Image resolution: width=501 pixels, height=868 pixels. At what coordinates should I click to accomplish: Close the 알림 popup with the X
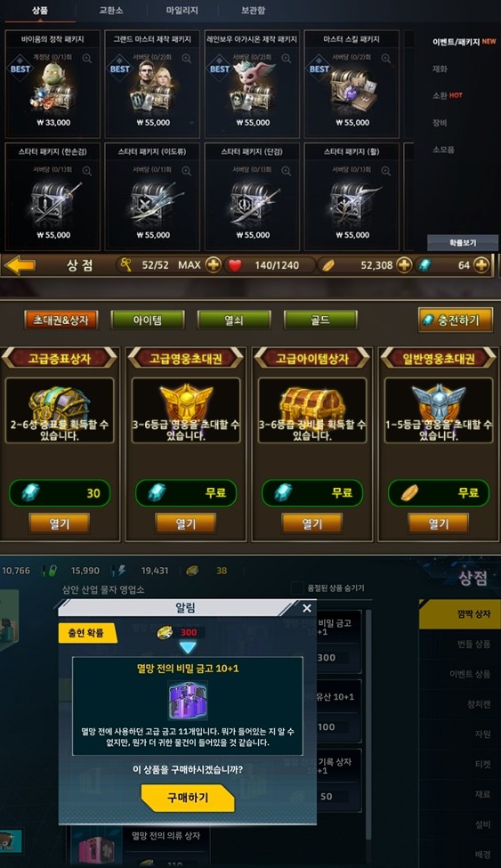(x=307, y=608)
